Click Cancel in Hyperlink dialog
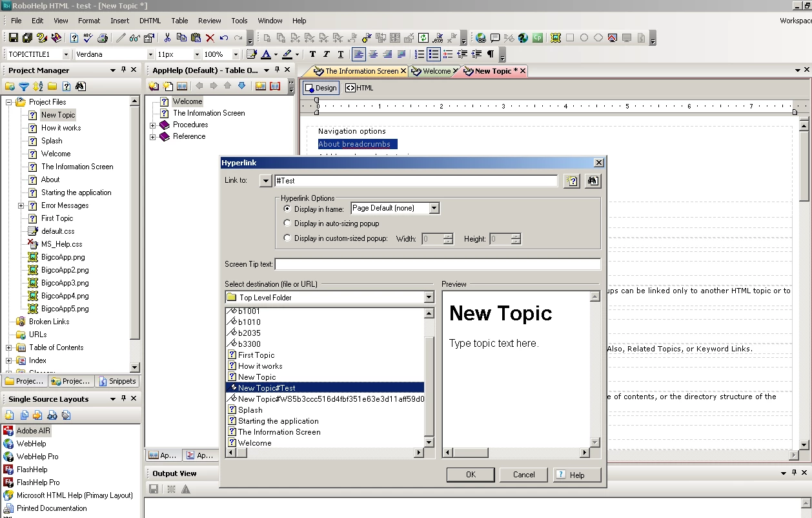This screenshot has height=518, width=812. point(523,475)
